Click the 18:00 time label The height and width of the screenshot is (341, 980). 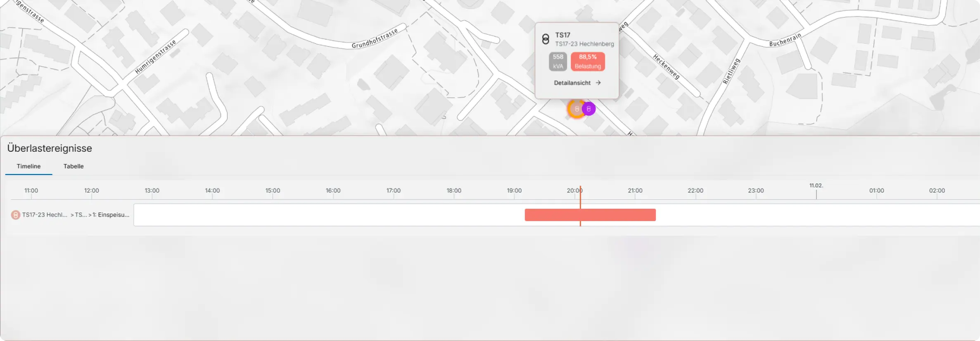point(454,191)
